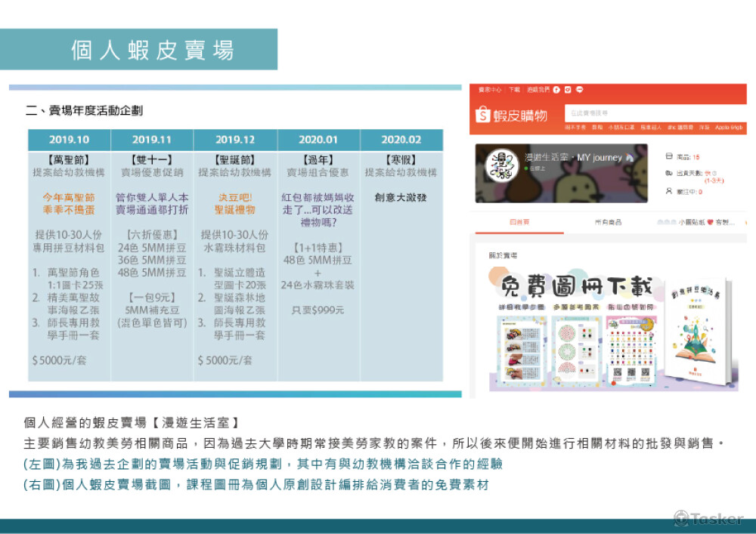
Task: Click the 2019.10 column header in table
Action: pos(69,140)
